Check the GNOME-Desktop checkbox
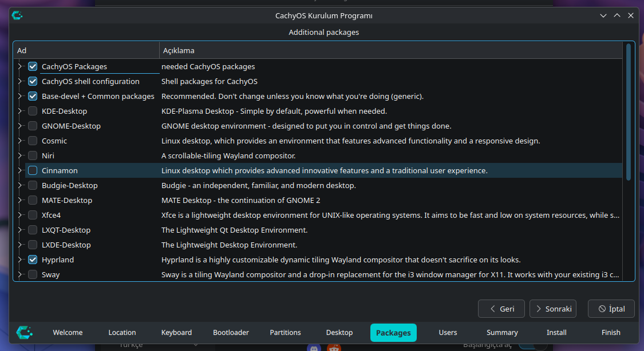The image size is (644, 351). 33,126
